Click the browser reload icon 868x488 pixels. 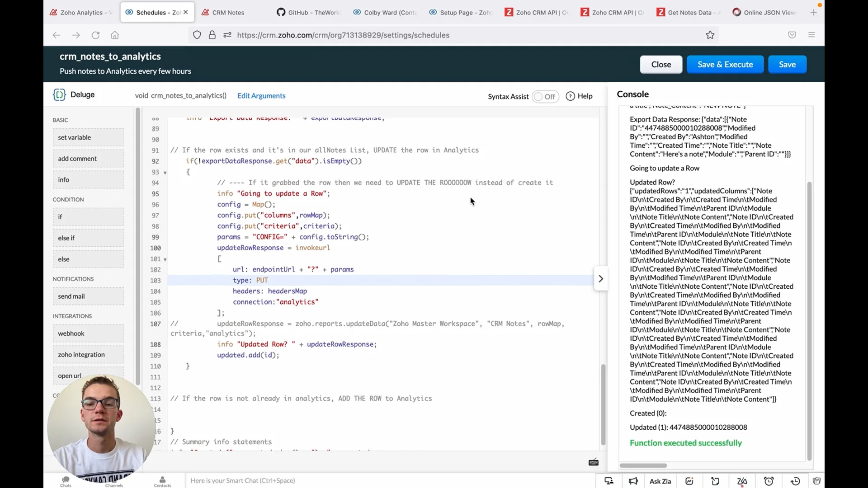(95, 35)
